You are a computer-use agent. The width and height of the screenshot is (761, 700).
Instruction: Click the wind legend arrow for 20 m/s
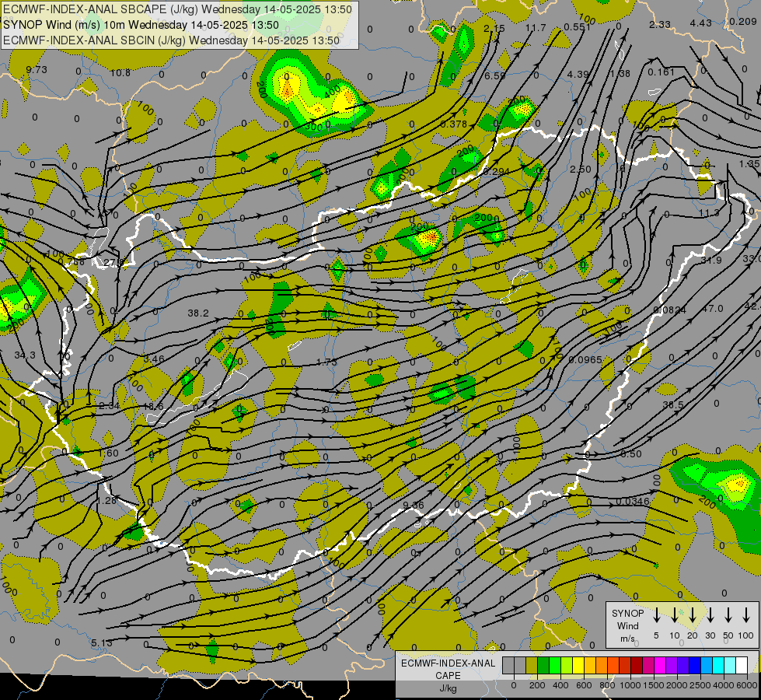692,615
